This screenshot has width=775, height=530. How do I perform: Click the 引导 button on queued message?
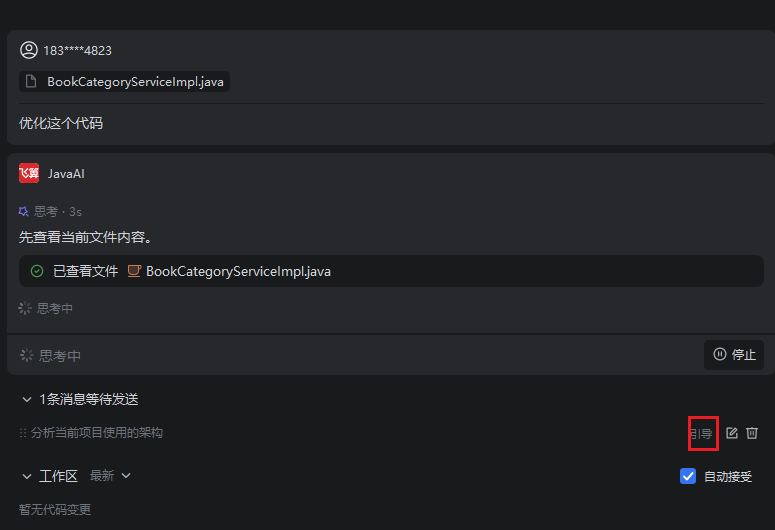[x=701, y=434]
